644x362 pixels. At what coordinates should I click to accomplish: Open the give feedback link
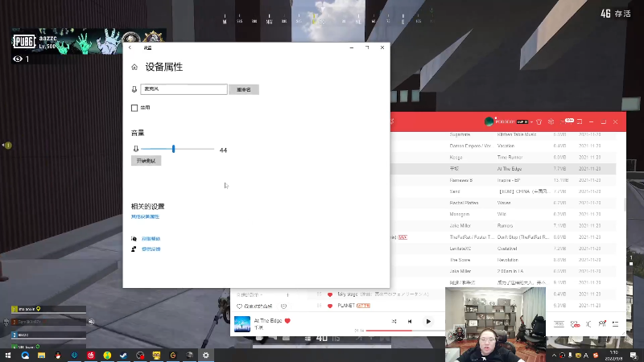click(x=151, y=249)
